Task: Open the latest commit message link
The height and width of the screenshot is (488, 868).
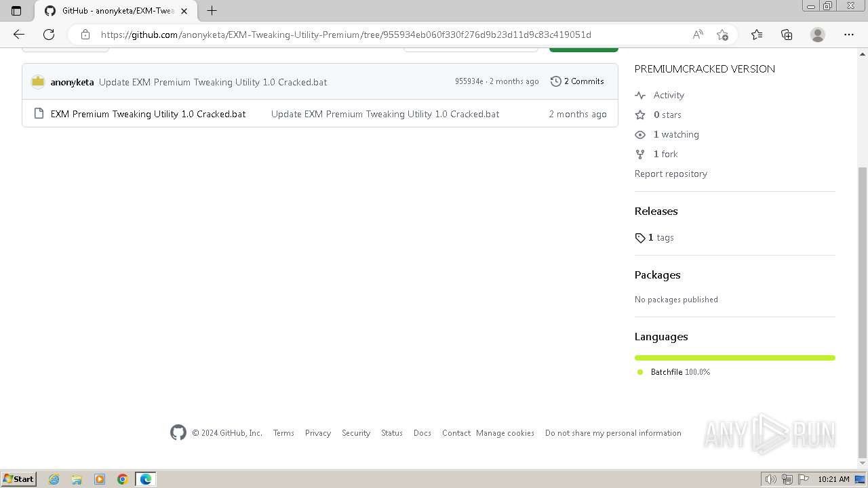Action: [x=213, y=82]
